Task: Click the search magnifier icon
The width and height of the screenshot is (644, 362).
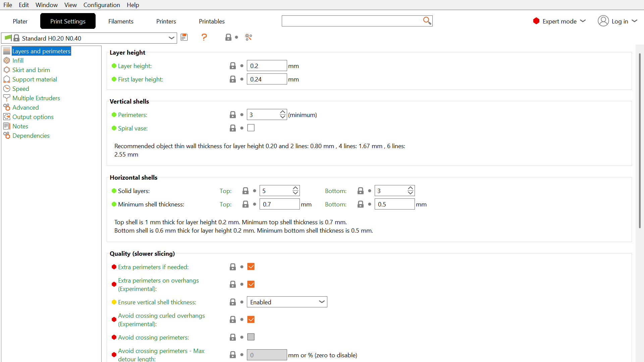Action: [427, 21]
